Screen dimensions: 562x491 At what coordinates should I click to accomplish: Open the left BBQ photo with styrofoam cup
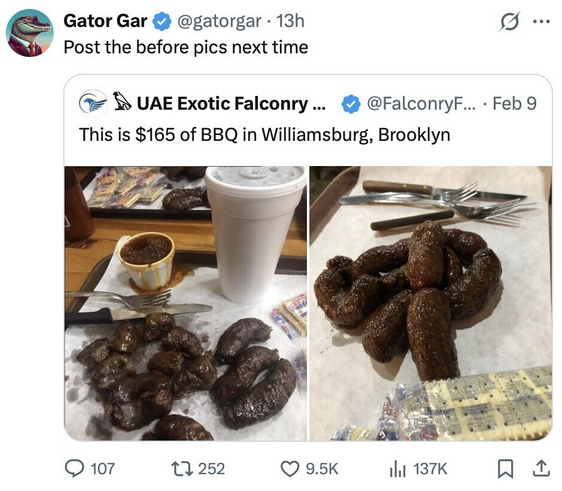pos(185,303)
